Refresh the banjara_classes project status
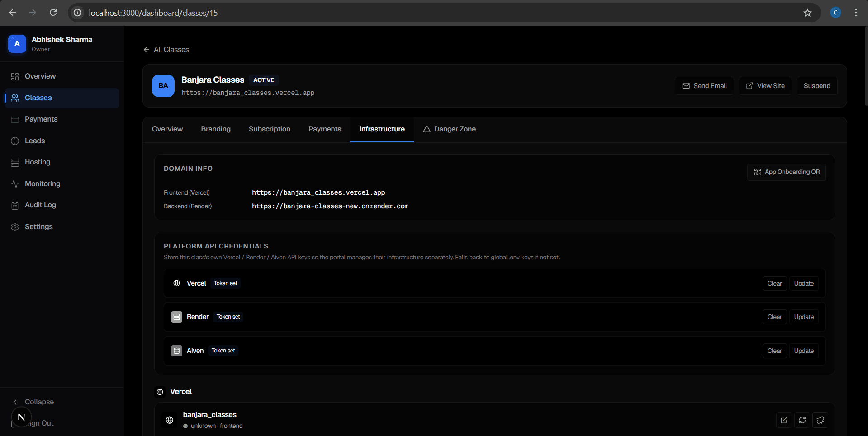The width and height of the screenshot is (868, 436). (x=802, y=420)
